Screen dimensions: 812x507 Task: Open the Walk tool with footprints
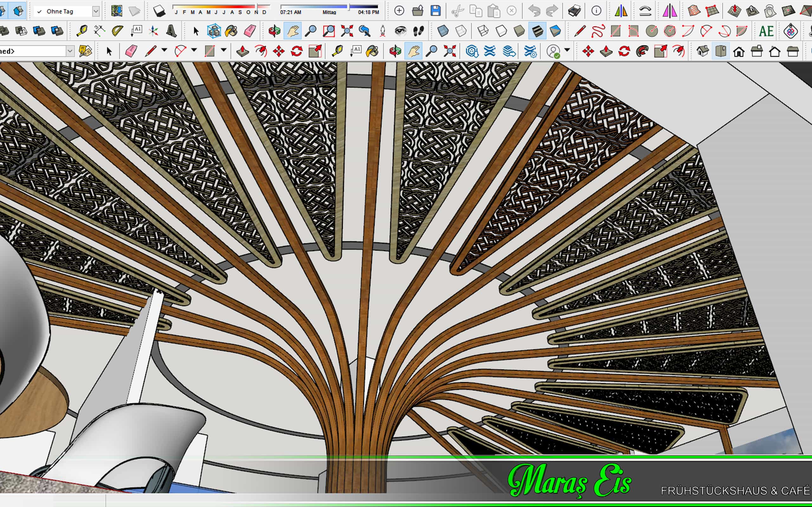[418, 31]
